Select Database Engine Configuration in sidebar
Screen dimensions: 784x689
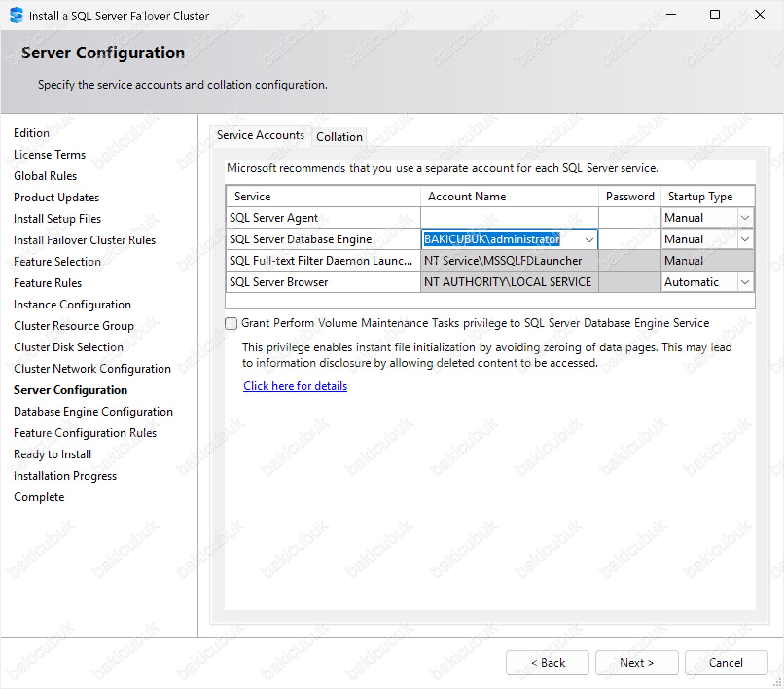pos(93,412)
